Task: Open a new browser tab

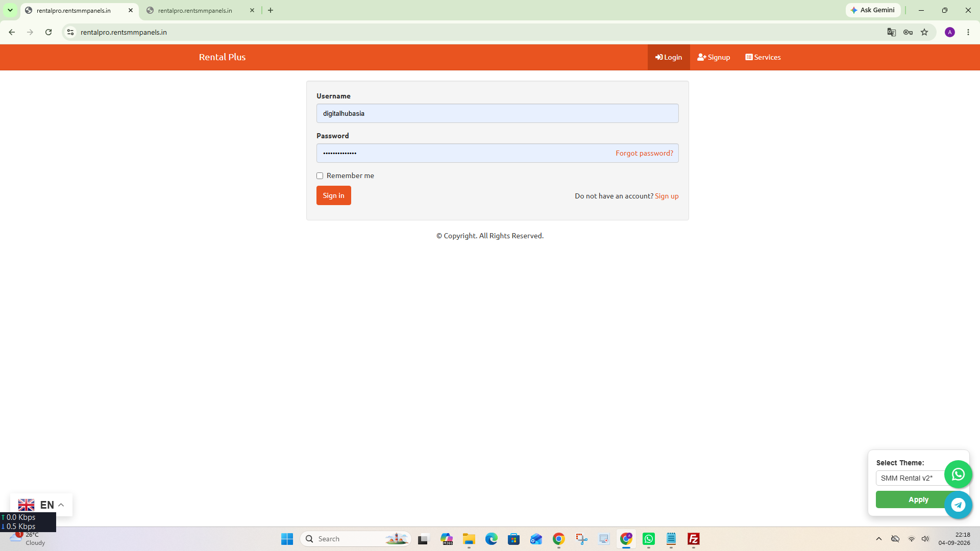Action: pyautogui.click(x=271, y=10)
